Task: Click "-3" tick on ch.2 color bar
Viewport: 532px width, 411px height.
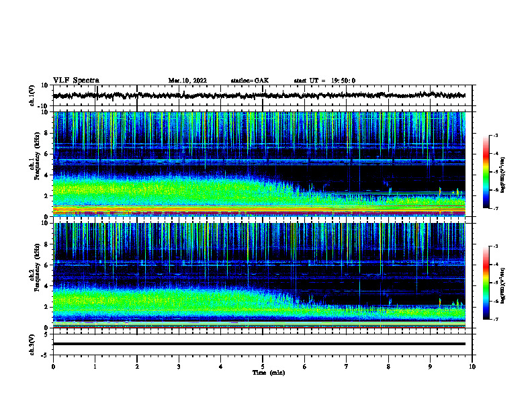Action: click(496, 246)
